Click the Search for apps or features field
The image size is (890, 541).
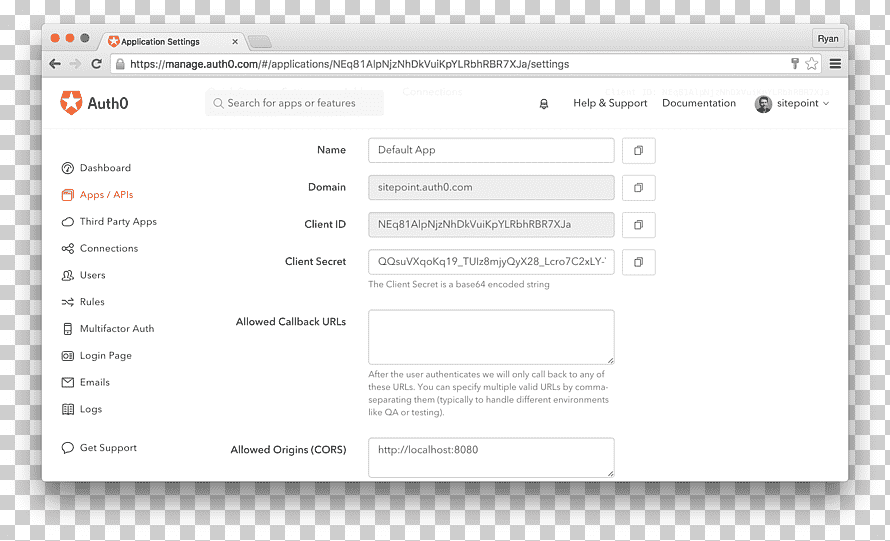click(294, 103)
